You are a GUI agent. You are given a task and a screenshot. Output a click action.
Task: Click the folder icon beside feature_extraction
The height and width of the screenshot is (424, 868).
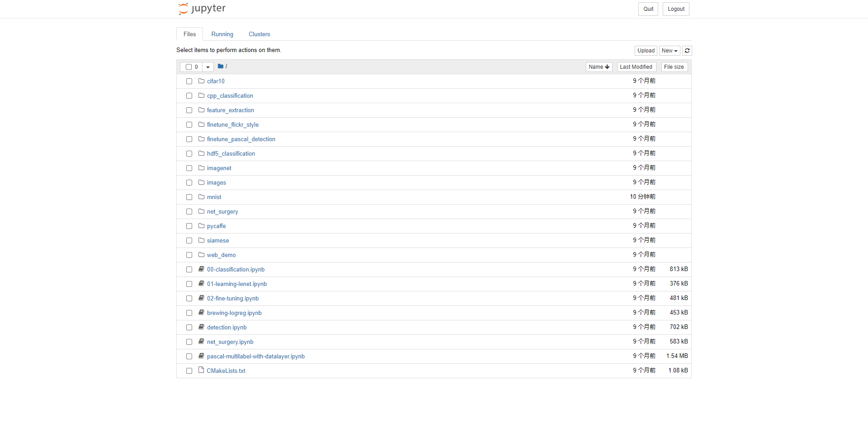coord(202,110)
